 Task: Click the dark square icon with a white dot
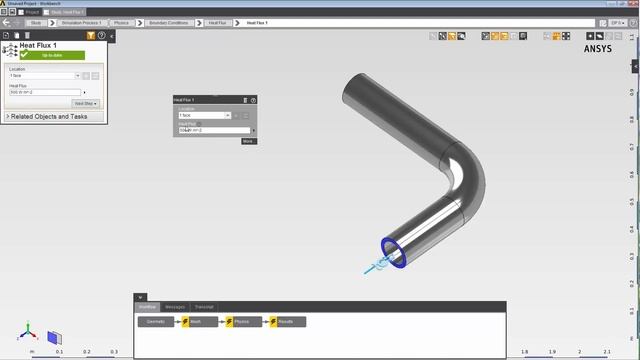(x=590, y=36)
